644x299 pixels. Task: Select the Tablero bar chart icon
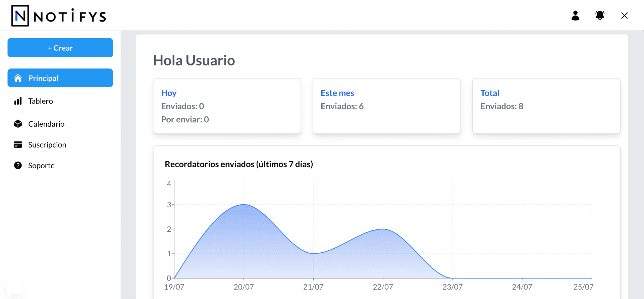tap(18, 101)
